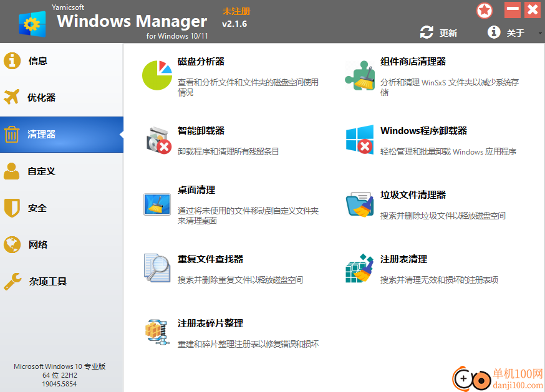The image size is (545, 392).
Task: Click the Windows Manager logo icon
Action: [x=32, y=24]
